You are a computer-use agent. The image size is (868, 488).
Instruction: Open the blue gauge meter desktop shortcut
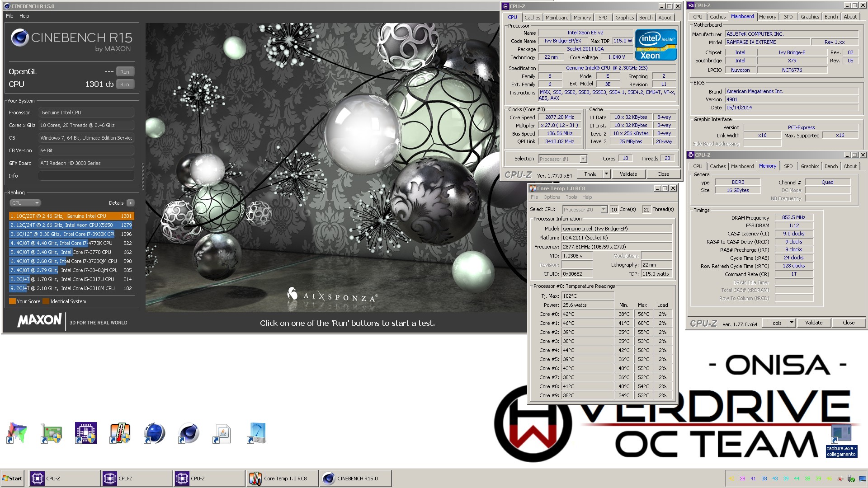click(257, 433)
